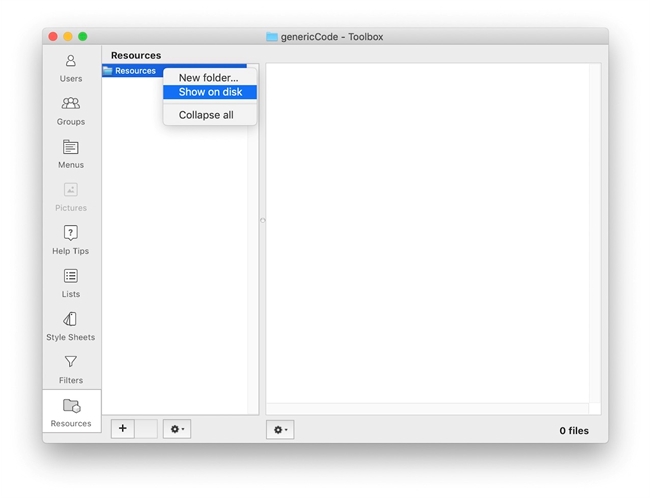Open gear dropdown under the folder tree
The height and width of the screenshot is (498, 650).
point(177,429)
